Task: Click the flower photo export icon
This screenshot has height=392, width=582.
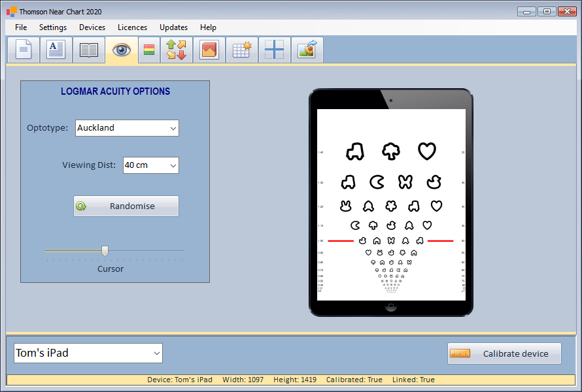Action: [x=307, y=50]
